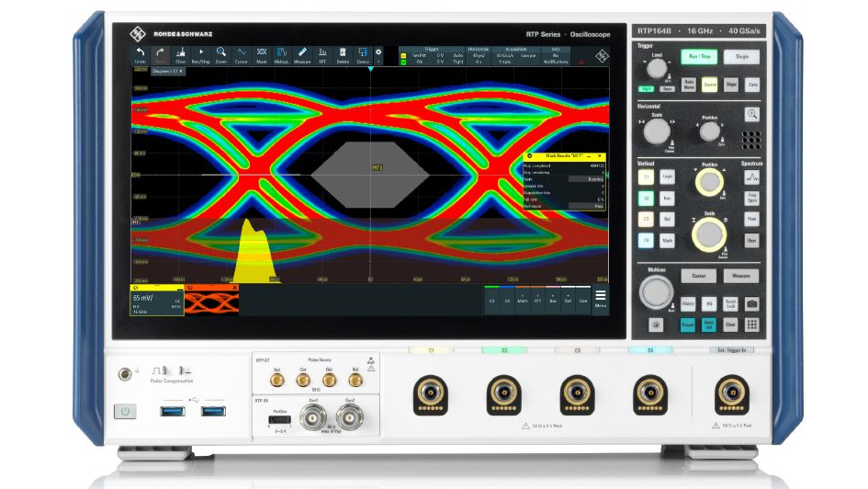Push the camera screenshot key
Viewport: 868px width, 489px height.
[x=751, y=303]
